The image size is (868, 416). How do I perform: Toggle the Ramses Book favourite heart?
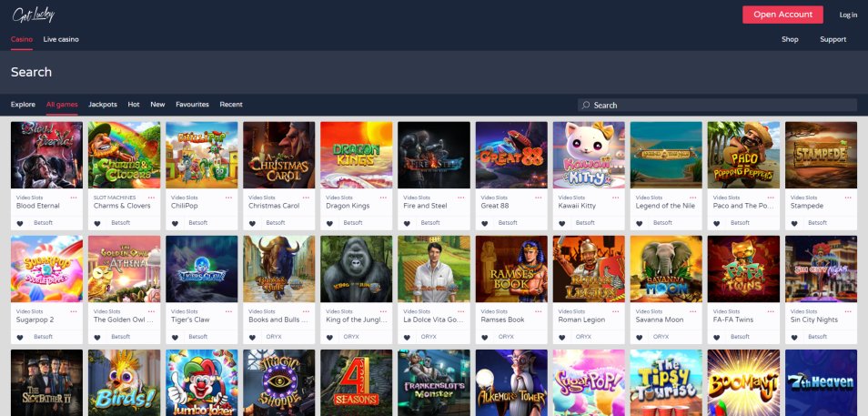click(485, 338)
